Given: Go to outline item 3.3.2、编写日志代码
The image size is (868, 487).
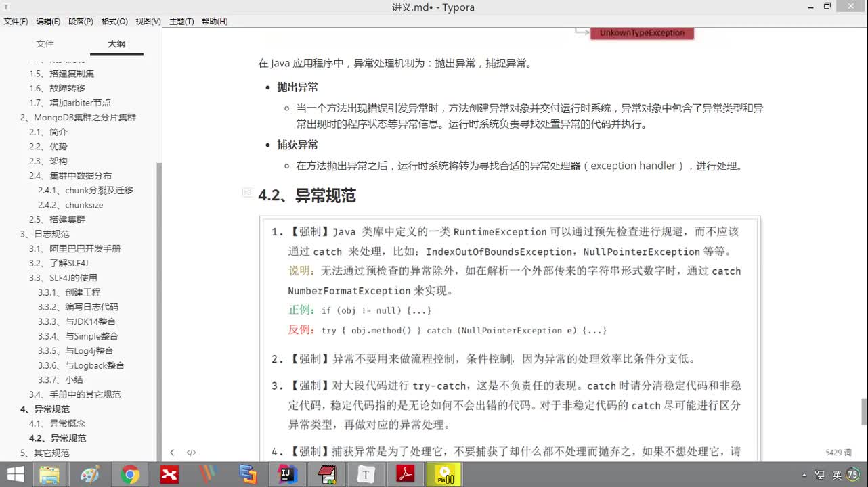Looking at the screenshot, I should [78, 307].
